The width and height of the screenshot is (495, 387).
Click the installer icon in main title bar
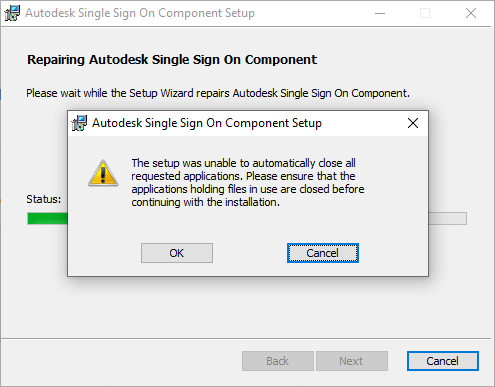(x=12, y=13)
